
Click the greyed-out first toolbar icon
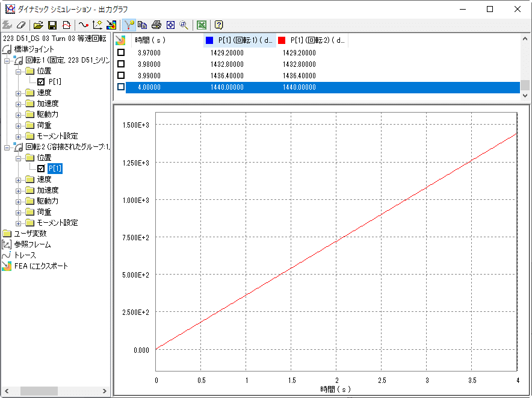coord(7,25)
